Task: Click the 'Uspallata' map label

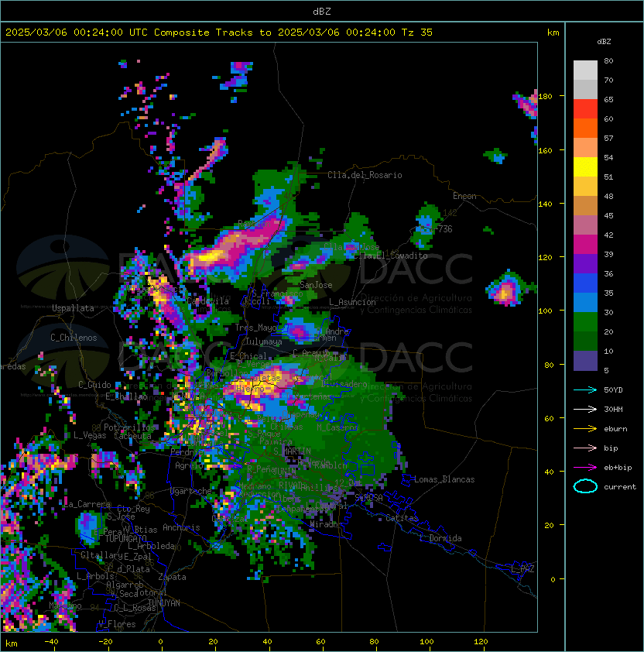Action: pos(73,308)
